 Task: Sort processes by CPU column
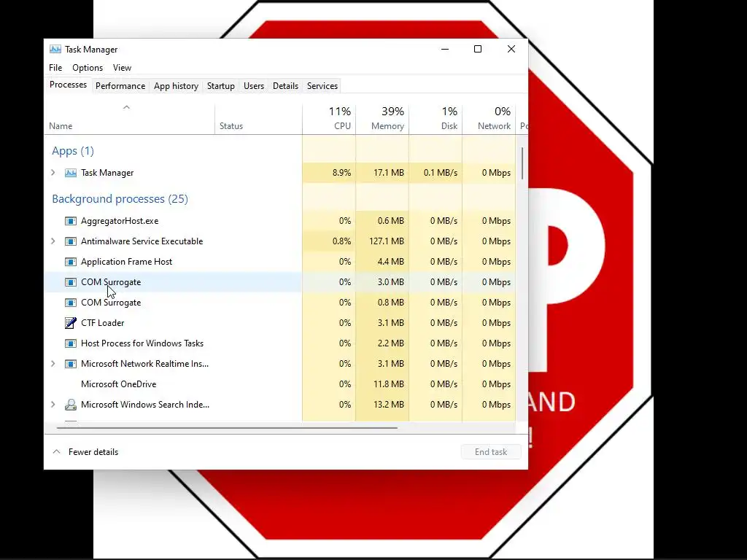click(x=329, y=119)
